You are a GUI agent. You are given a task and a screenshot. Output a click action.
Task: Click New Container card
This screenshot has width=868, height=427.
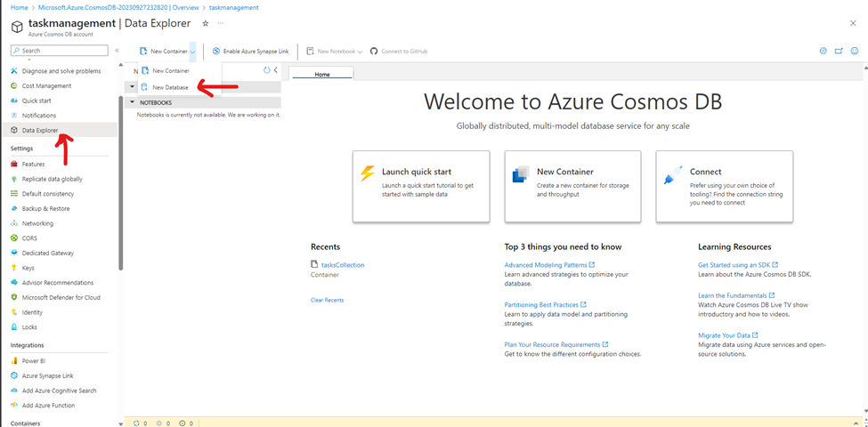pos(573,187)
